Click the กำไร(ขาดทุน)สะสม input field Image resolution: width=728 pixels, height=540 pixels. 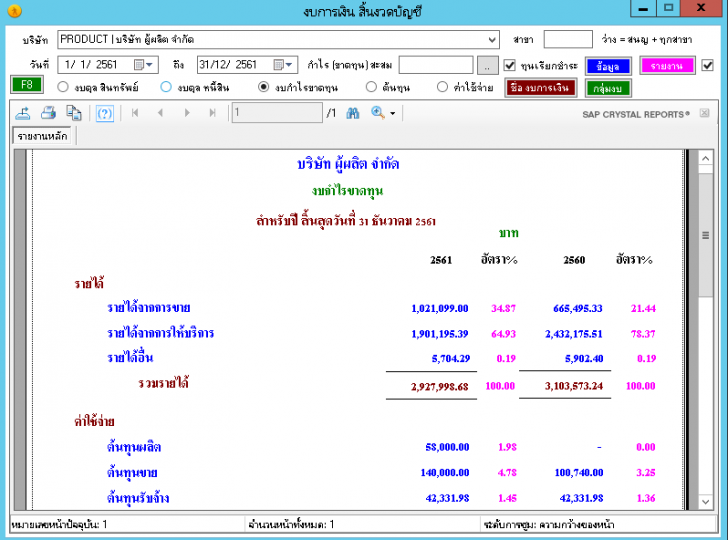point(436,65)
